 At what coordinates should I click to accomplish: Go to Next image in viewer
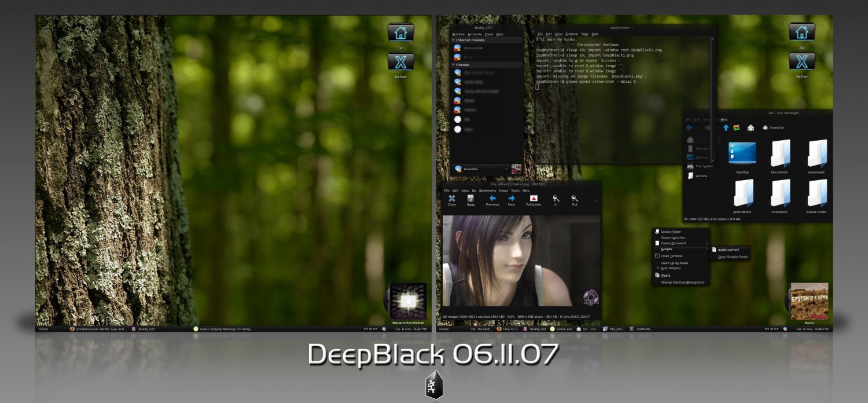(512, 200)
